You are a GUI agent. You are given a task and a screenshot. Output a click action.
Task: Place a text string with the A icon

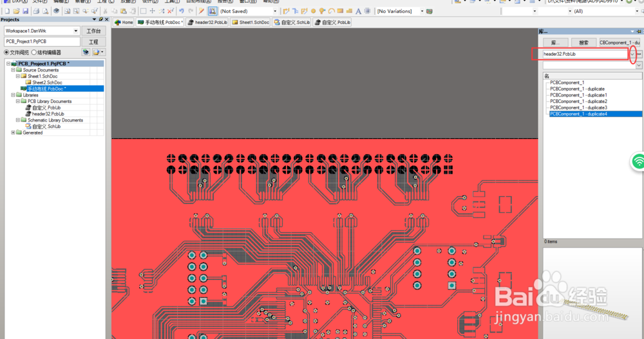coord(358,11)
